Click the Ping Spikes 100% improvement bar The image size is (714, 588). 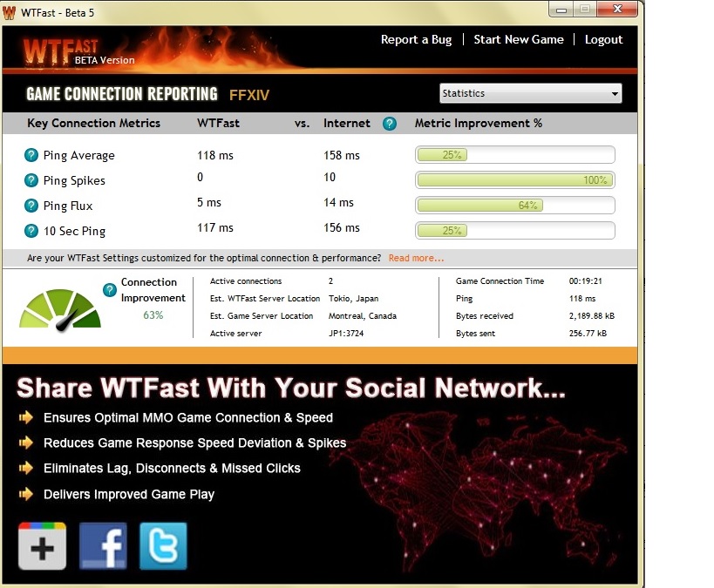515,179
